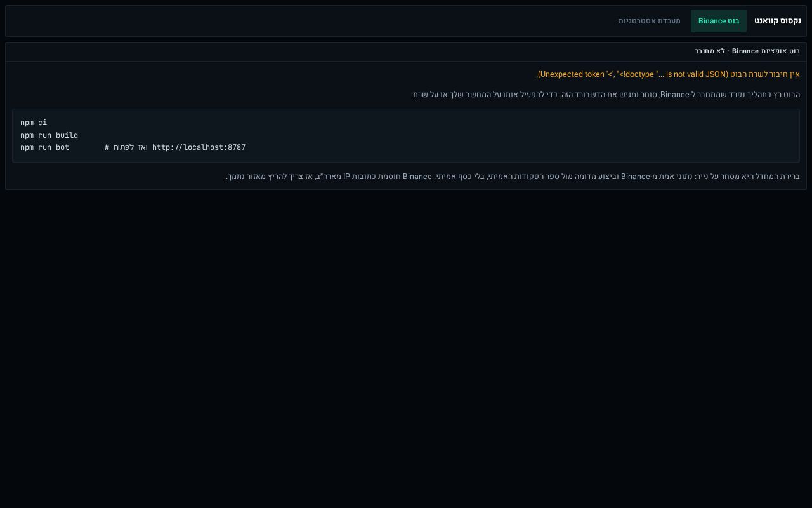Open the בוט Binance tab
812x508 pixels.
tap(719, 21)
